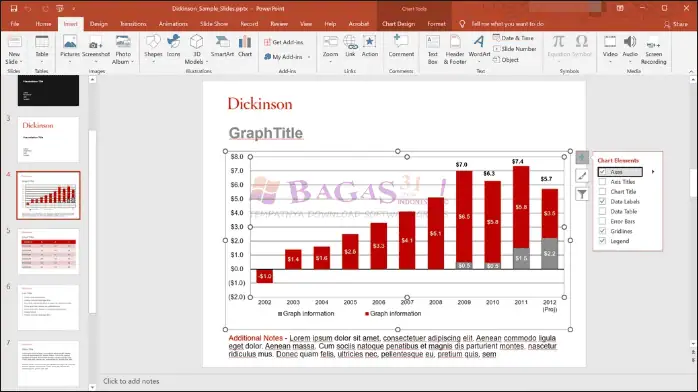Insert 3D Models

tap(196, 50)
